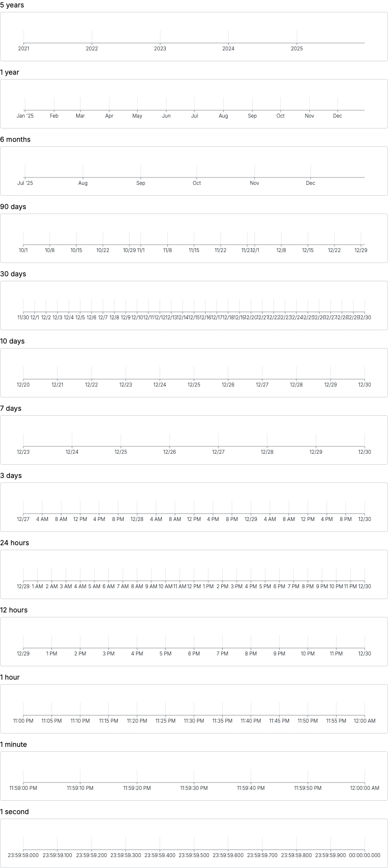388x868 pixels.
Task: Select 12/20 label in the 10 days chart
Action: [x=23, y=385]
